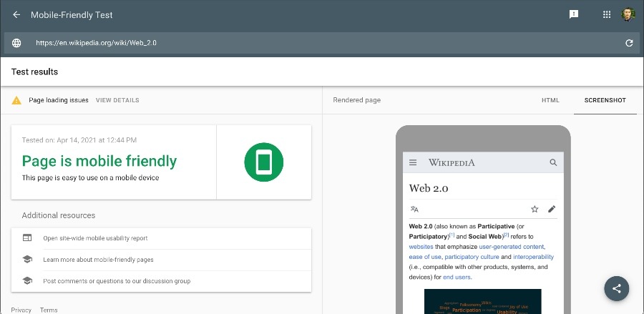Click VIEW DETAILS for page loading issues
Viewport: 644px width, 314px height.
point(117,100)
